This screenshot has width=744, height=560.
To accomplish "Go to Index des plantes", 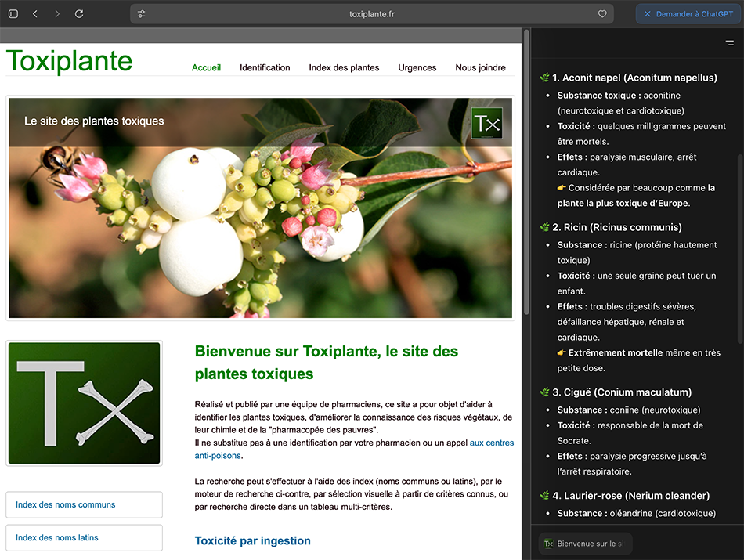I will tap(344, 68).
